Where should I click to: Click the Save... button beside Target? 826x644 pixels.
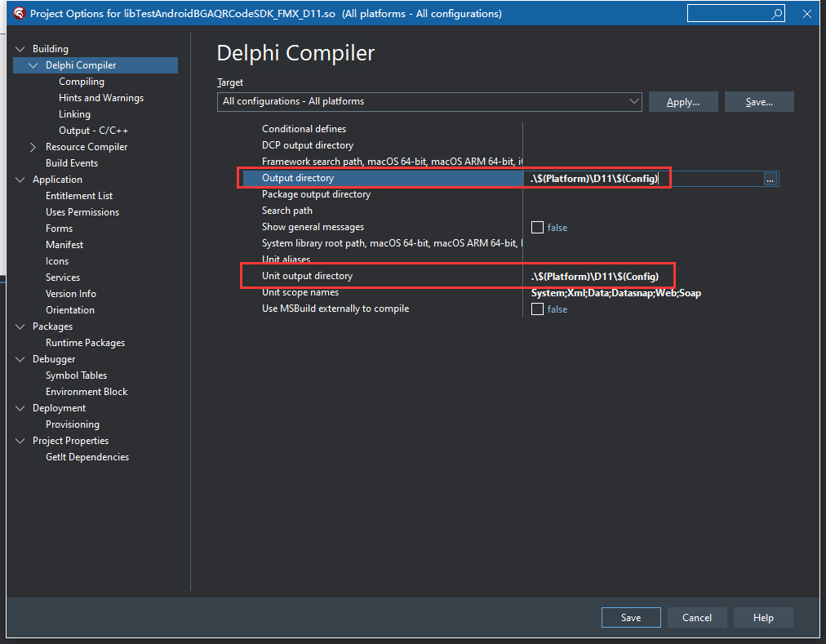pos(759,102)
